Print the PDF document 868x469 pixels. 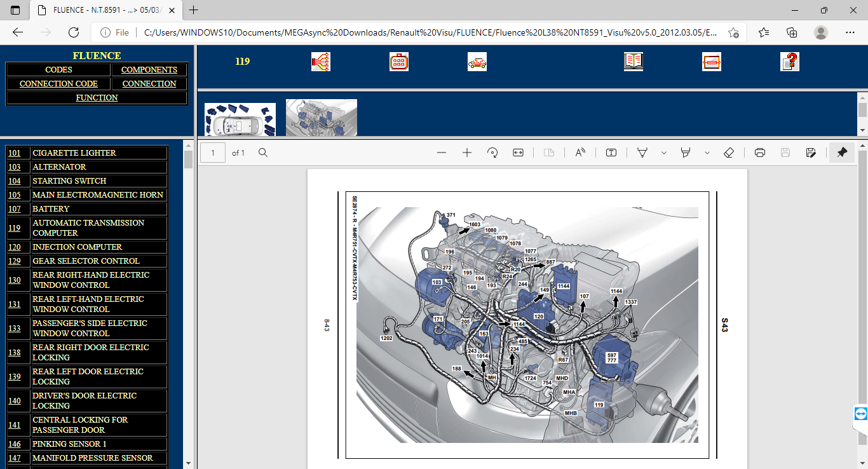point(759,153)
